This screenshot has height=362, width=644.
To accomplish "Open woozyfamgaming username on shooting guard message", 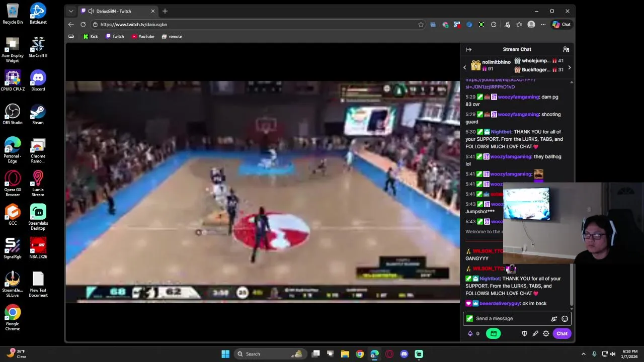I will (518, 114).
